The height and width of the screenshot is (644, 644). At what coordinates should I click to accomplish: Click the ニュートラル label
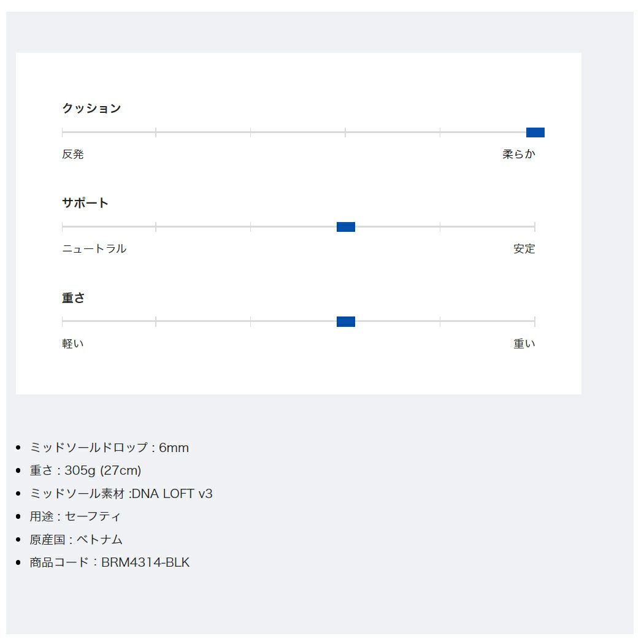click(94, 249)
